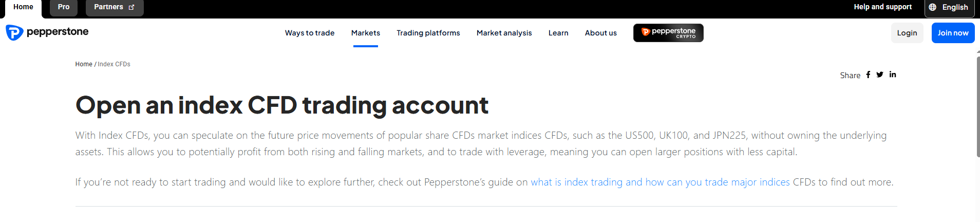The image size is (980, 222).
Task: Open the Pepperstone Crypto badge
Action: coord(668,33)
